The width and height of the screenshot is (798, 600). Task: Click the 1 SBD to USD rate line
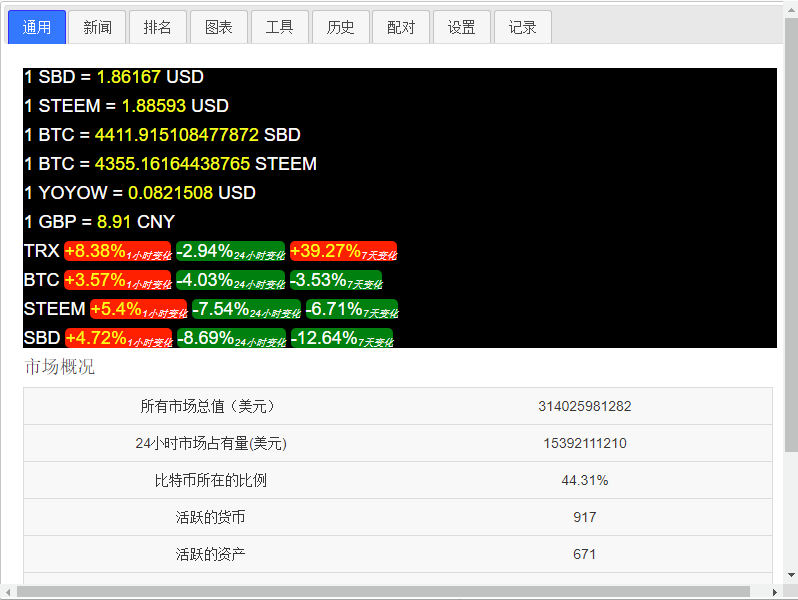114,77
